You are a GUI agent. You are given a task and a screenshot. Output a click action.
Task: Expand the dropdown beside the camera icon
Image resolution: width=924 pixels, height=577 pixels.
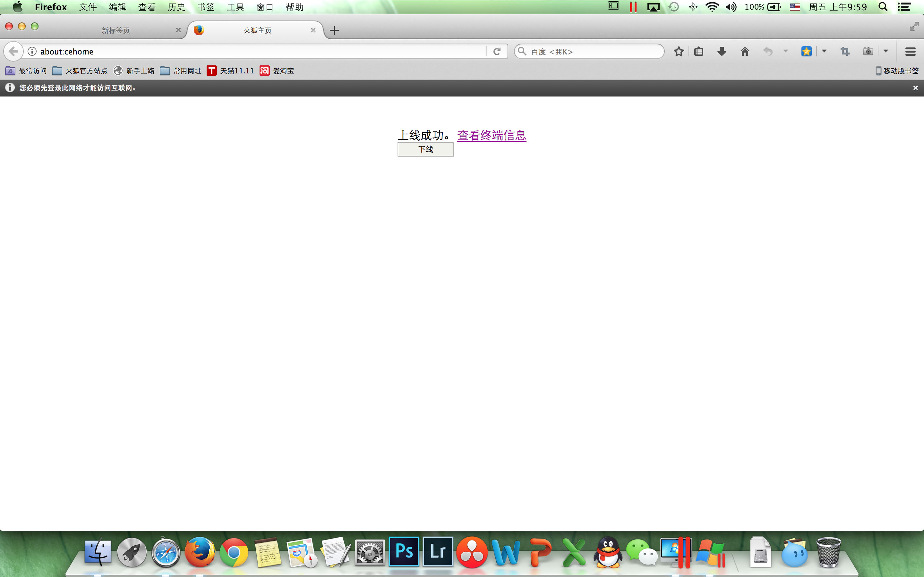[886, 51]
